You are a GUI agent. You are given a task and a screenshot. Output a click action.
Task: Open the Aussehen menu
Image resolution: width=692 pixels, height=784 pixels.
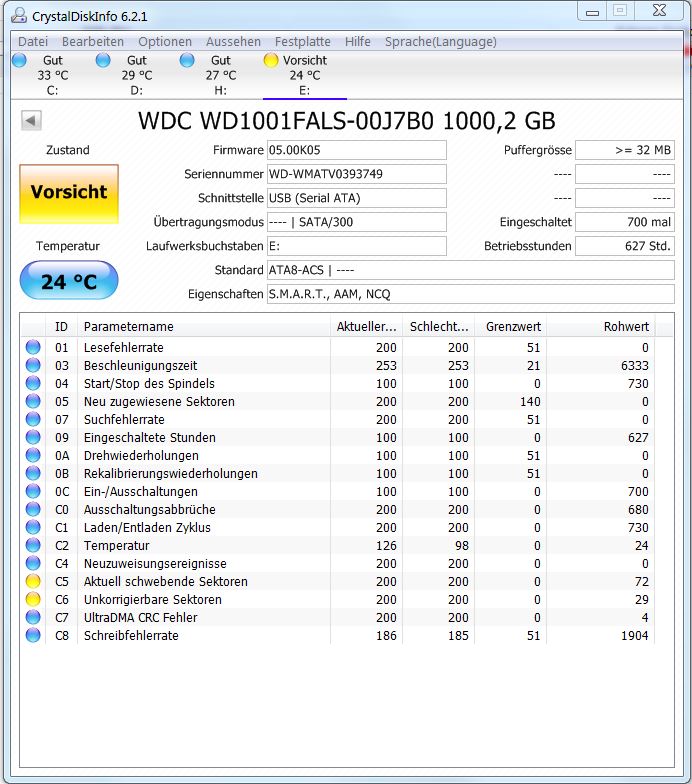pyautogui.click(x=234, y=42)
